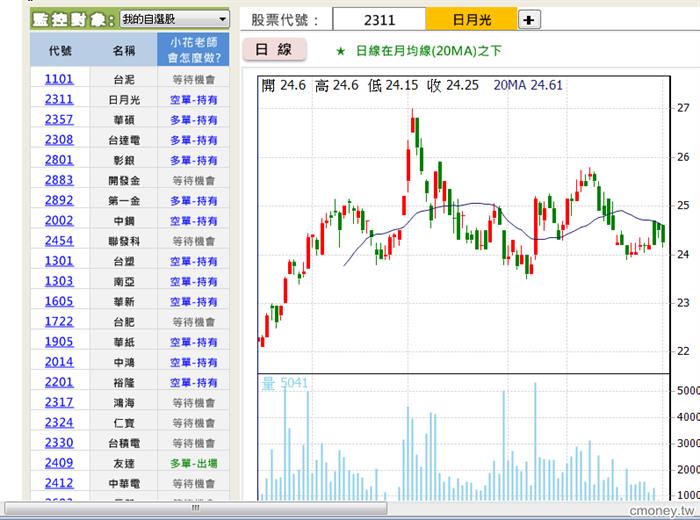
Task: Click the 日線在月均線(20MA)之下 status text
Action: pos(429,50)
